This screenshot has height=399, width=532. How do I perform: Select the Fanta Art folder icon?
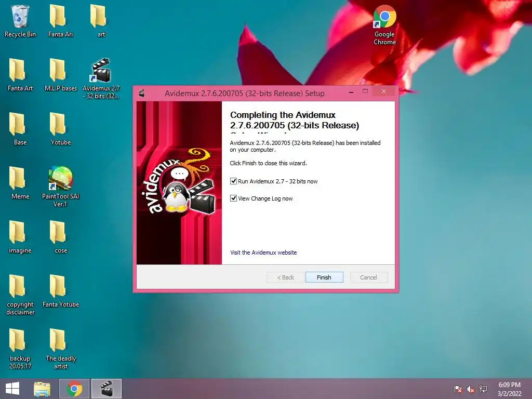pos(20,75)
